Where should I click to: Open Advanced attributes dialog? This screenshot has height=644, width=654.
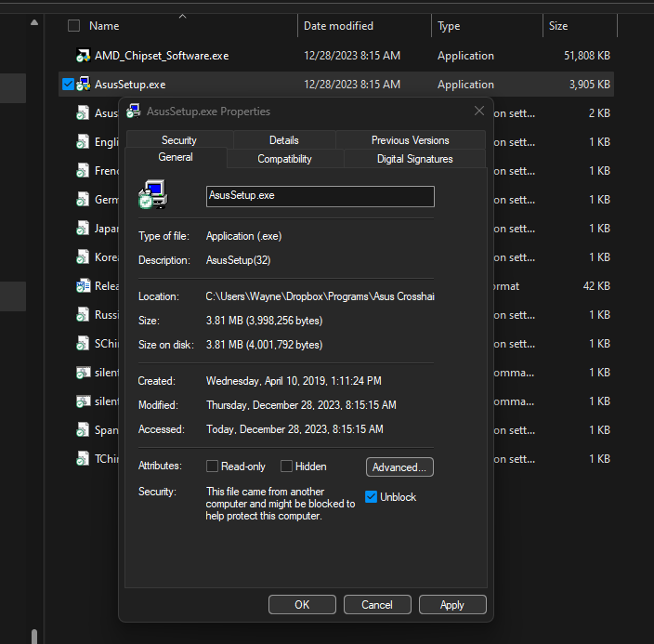399,467
